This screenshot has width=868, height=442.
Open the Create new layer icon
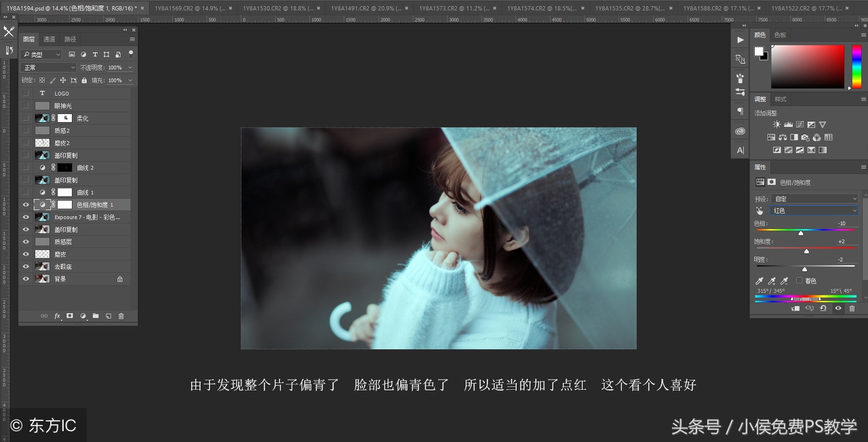108,316
